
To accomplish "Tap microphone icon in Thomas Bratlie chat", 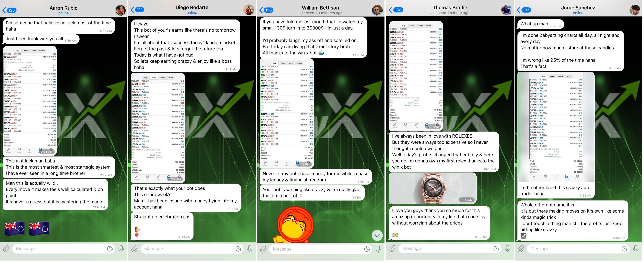I will pyautogui.click(x=507, y=249).
